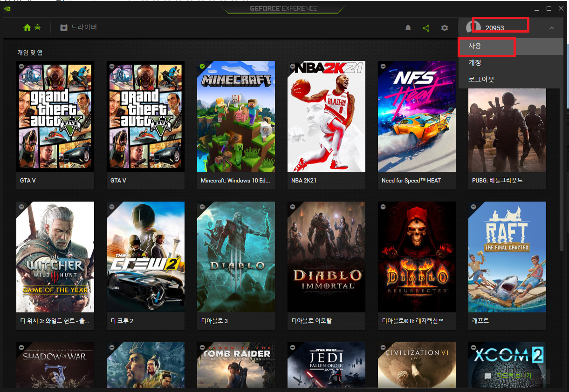Select 계정 in the account menu
The height and width of the screenshot is (392, 569).
point(511,62)
